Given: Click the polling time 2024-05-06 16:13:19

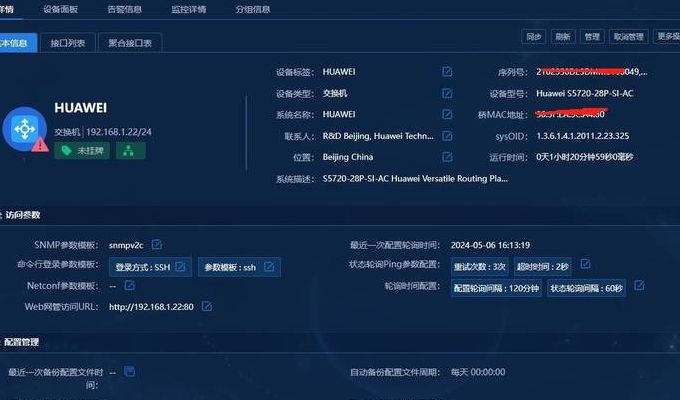Looking at the screenshot, I should (490, 245).
